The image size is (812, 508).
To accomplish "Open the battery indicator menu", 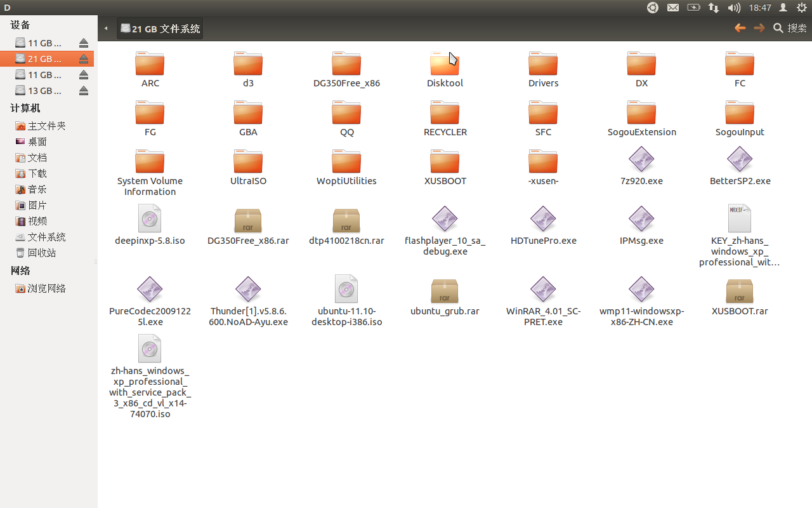I will (x=693, y=8).
